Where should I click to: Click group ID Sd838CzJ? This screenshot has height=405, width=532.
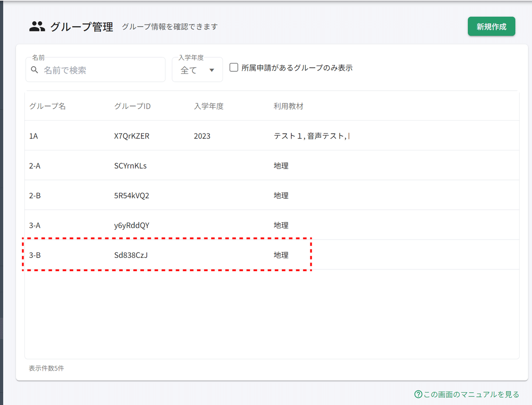coord(131,255)
